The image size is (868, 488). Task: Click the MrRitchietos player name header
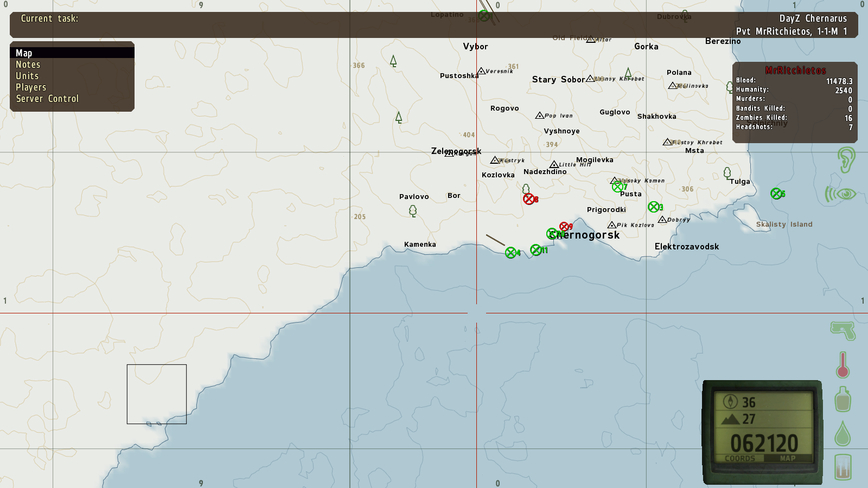795,70
